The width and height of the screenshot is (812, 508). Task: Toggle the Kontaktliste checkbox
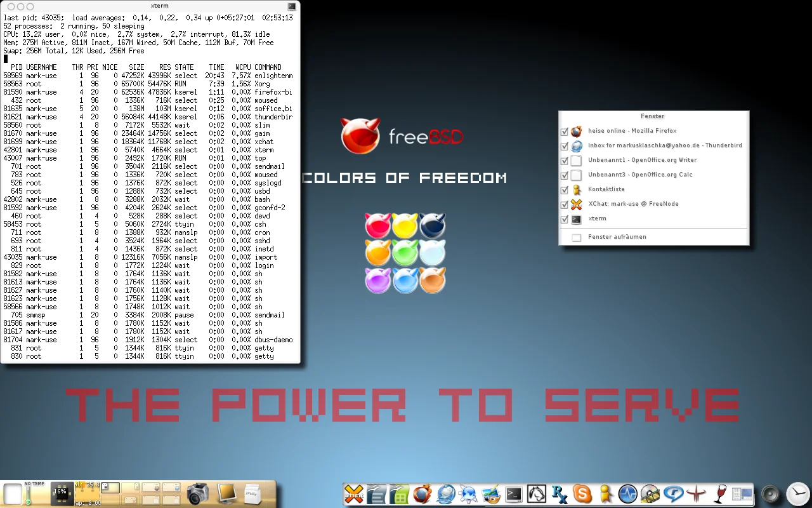click(565, 190)
